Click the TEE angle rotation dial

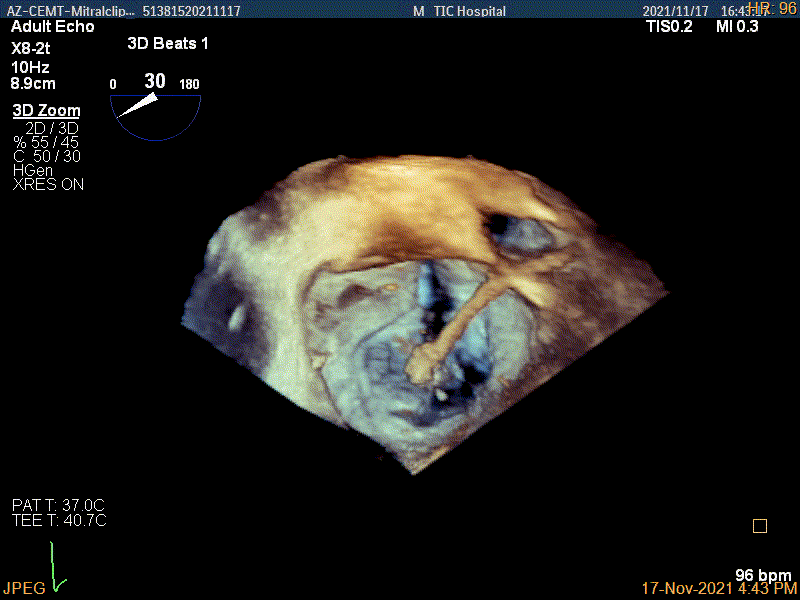point(154,112)
